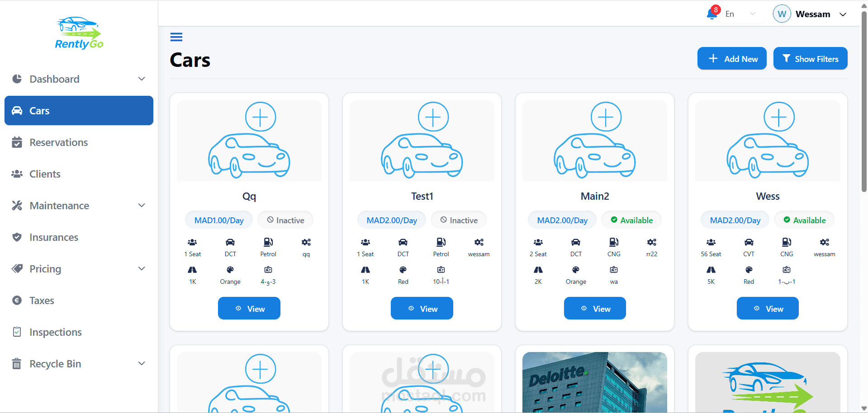Screen dimensions: 868x413
Task: Open Reservations from the sidebar
Action: click(x=79, y=142)
